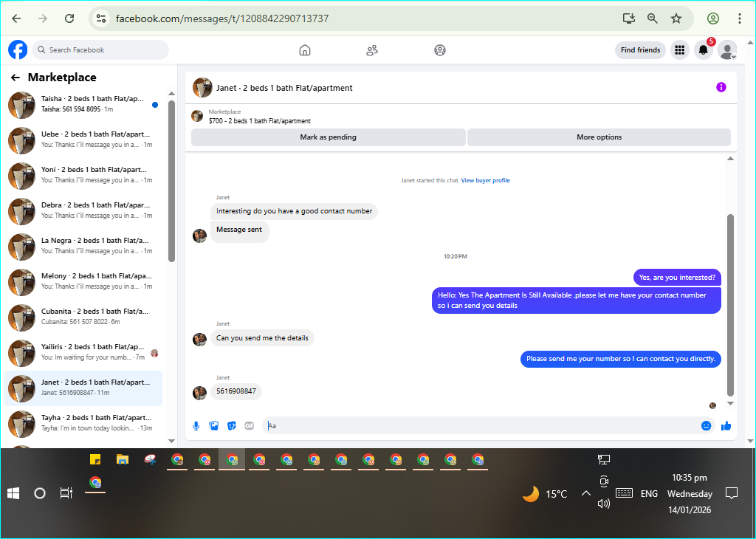Open notifications bell with 5 badge
This screenshot has height=539, width=756.
coord(704,49)
